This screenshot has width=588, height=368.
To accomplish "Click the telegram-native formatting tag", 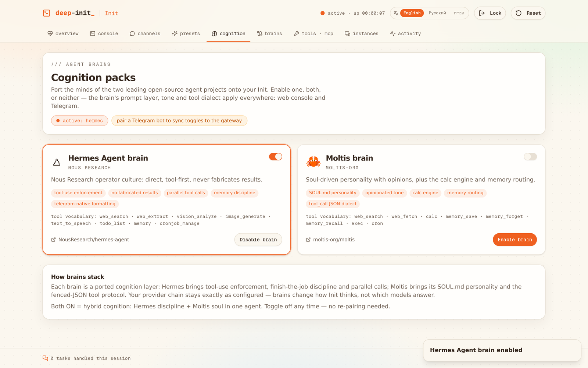I will (85, 204).
